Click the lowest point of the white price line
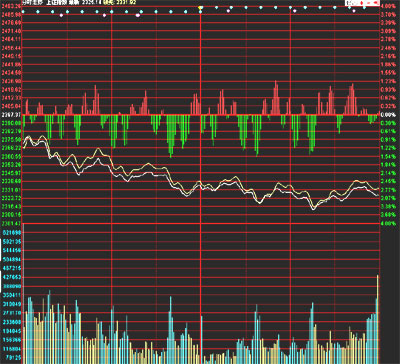 click(x=313, y=209)
